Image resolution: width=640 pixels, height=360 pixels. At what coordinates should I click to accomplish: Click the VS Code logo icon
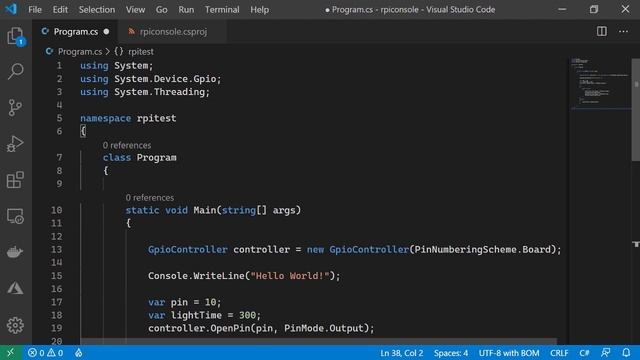point(11,9)
